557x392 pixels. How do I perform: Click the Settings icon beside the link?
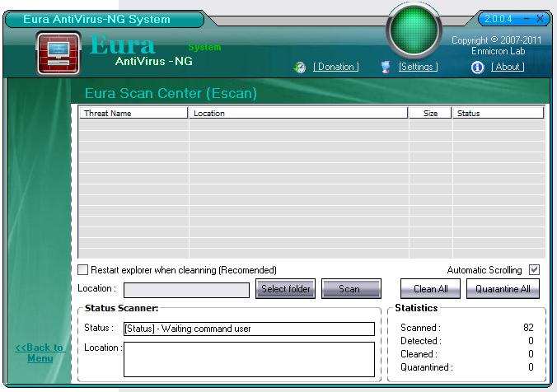click(386, 67)
